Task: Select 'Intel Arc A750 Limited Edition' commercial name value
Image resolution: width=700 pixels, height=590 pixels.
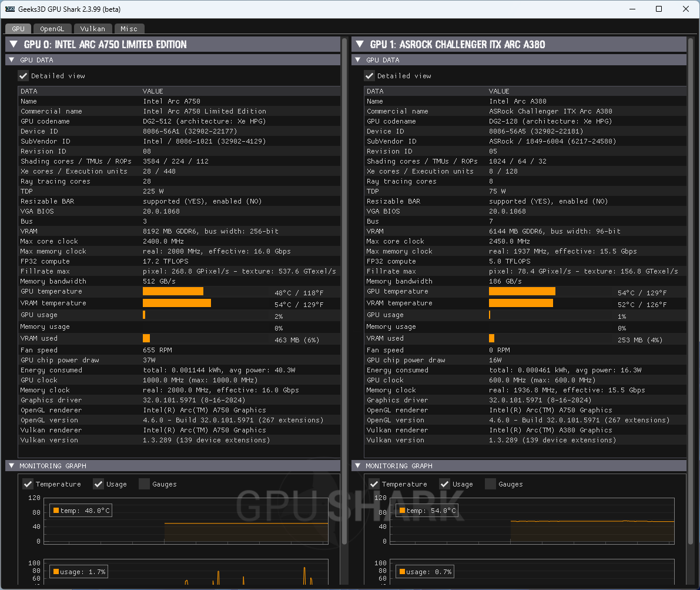Action: (x=205, y=111)
